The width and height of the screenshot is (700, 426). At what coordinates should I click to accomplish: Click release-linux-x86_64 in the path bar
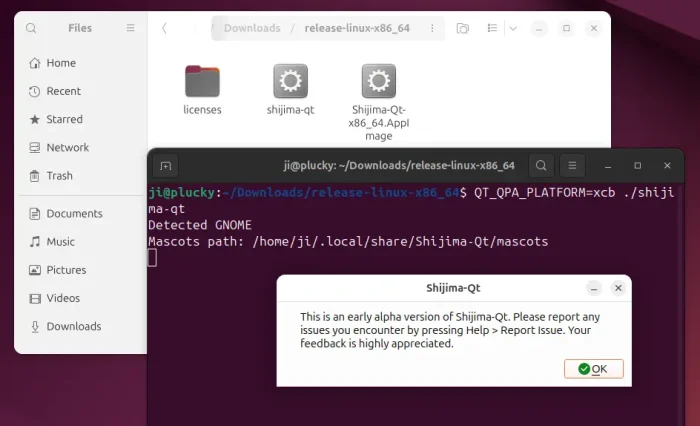click(357, 28)
